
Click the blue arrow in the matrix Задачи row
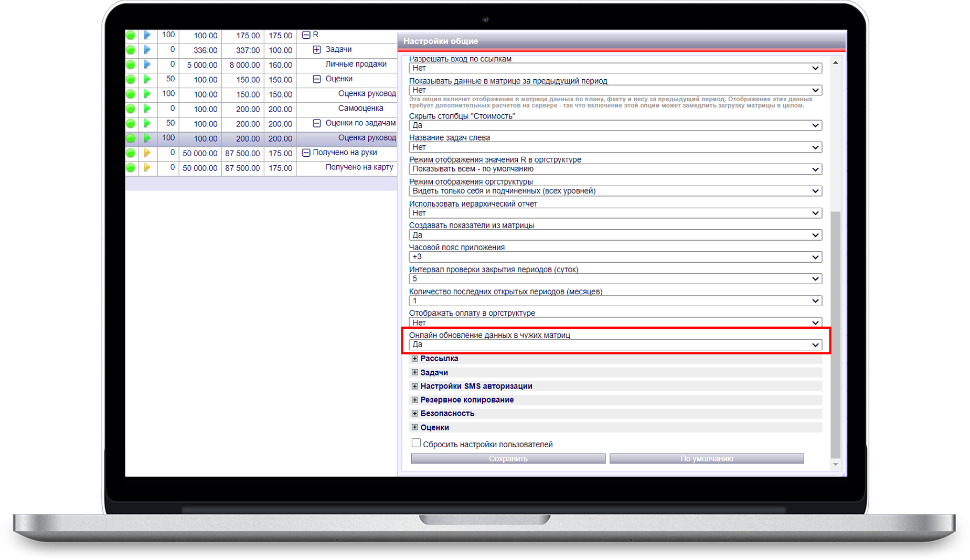(x=147, y=50)
